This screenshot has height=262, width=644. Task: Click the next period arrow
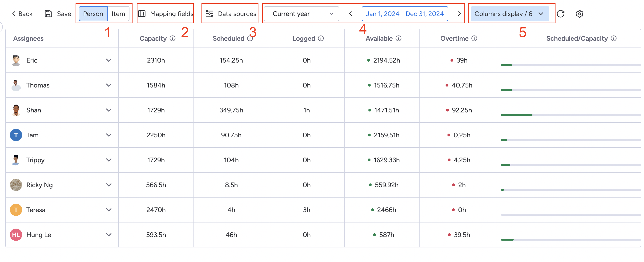(x=459, y=14)
